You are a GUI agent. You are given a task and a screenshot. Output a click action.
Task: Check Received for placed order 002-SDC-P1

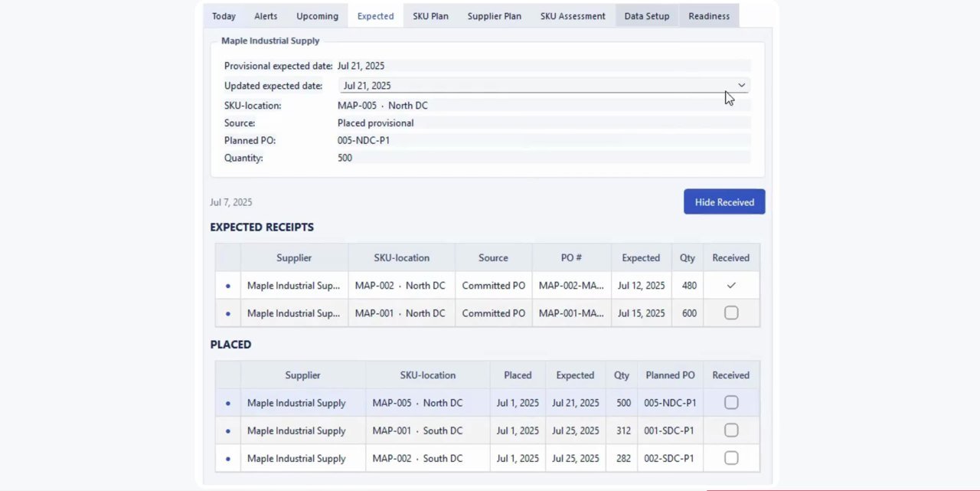click(731, 458)
